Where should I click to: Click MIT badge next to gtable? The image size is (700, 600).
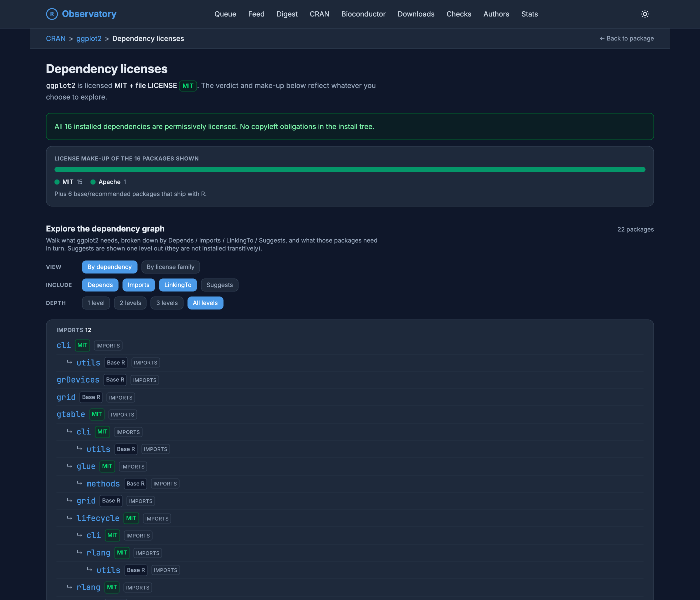(96, 414)
